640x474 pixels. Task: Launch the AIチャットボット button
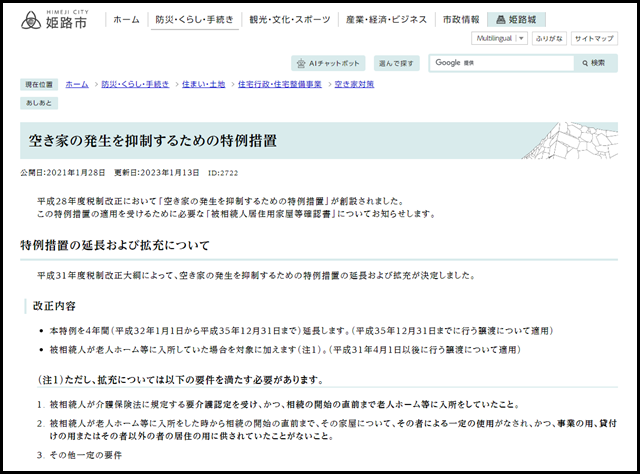328,63
